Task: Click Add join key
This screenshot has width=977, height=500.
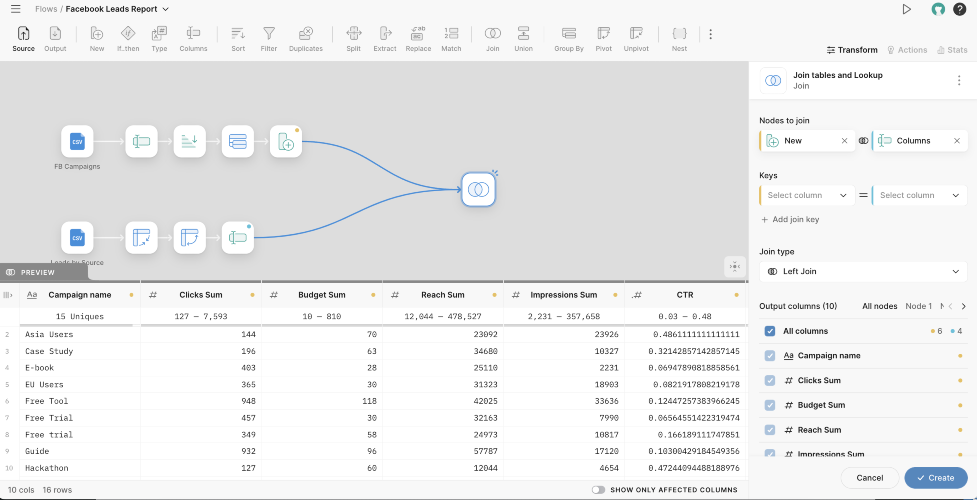Action: pyautogui.click(x=789, y=219)
